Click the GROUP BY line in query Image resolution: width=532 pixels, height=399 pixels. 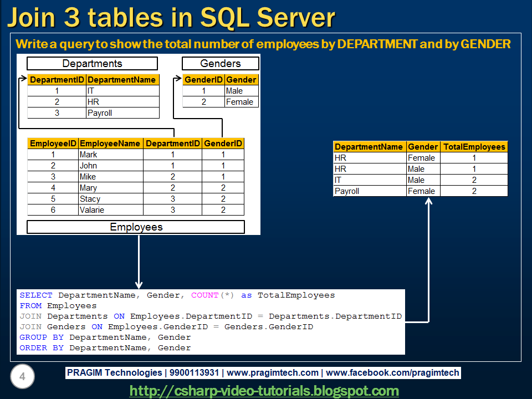[105, 337]
